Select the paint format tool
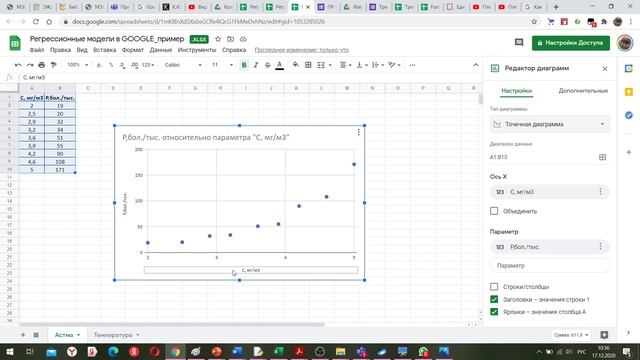The height and width of the screenshot is (360, 640). pyautogui.click(x=53, y=65)
